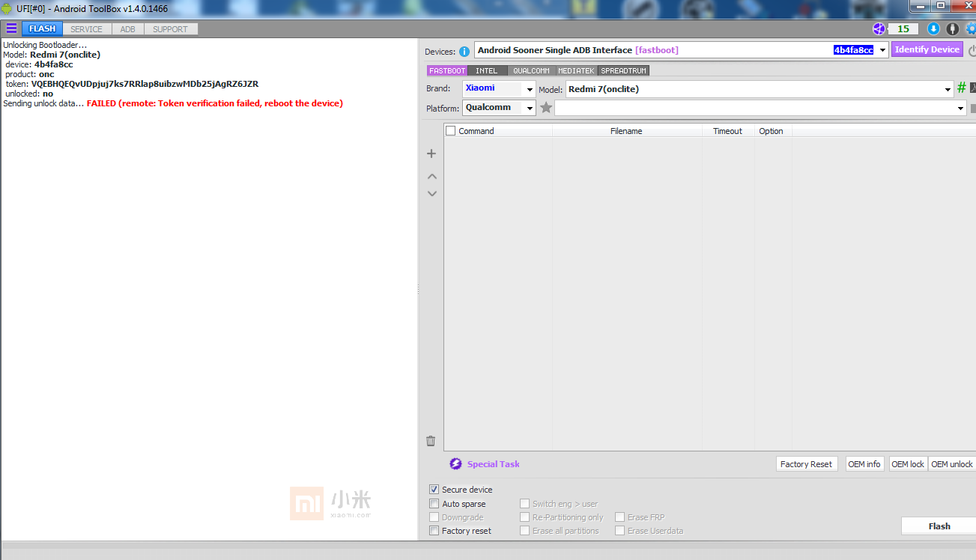Click the gray favorites star icon
976x560 pixels.
point(546,108)
